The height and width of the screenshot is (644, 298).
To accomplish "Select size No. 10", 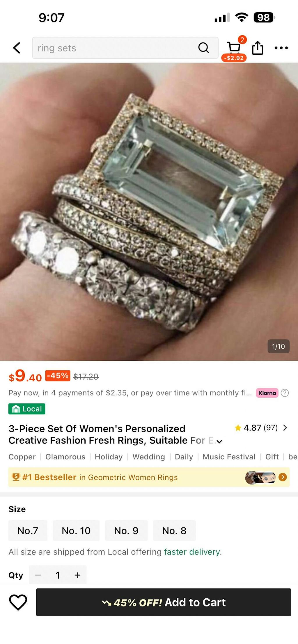I will (76, 531).
